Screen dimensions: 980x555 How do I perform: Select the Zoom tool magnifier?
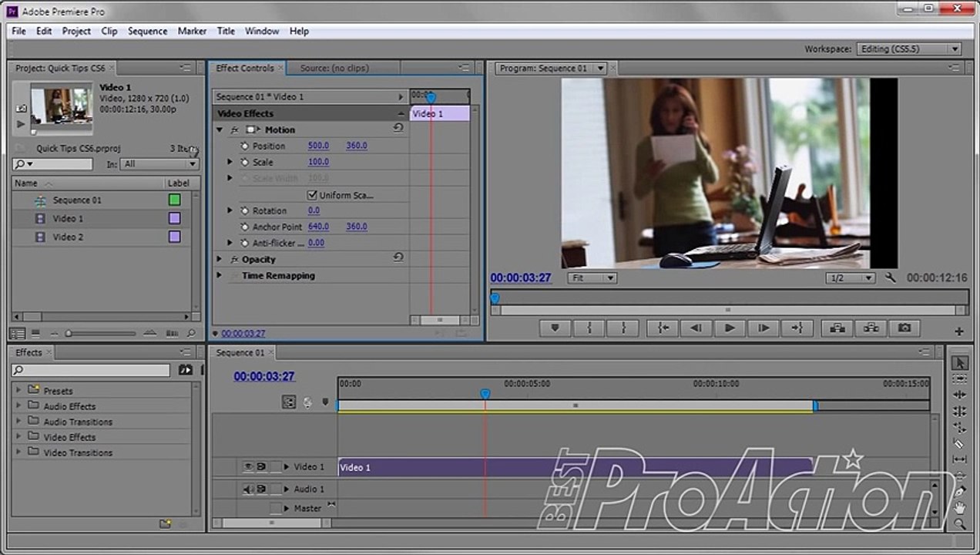coord(959,524)
